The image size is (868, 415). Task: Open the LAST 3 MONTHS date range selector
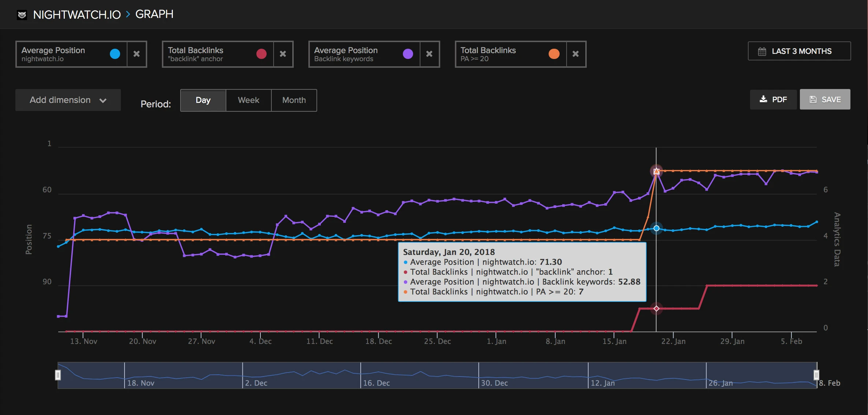[x=799, y=51]
